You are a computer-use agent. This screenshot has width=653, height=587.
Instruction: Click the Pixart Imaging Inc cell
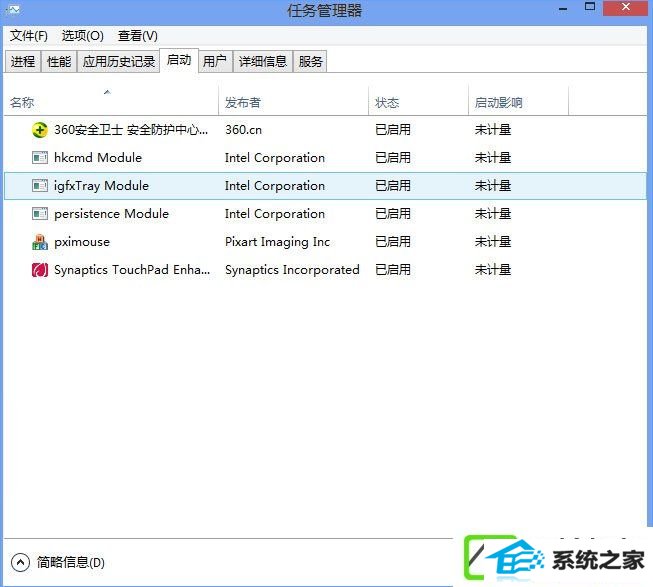coord(277,242)
